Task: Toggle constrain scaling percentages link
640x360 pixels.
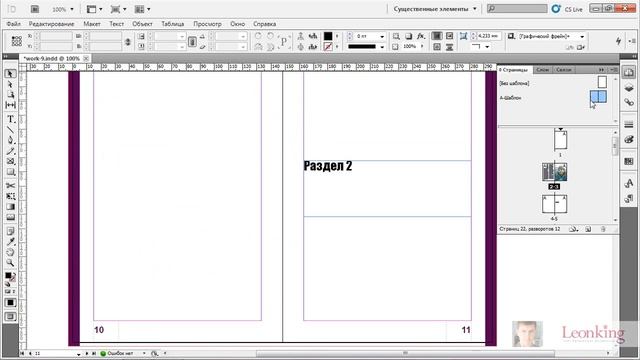Action: tap(192, 42)
